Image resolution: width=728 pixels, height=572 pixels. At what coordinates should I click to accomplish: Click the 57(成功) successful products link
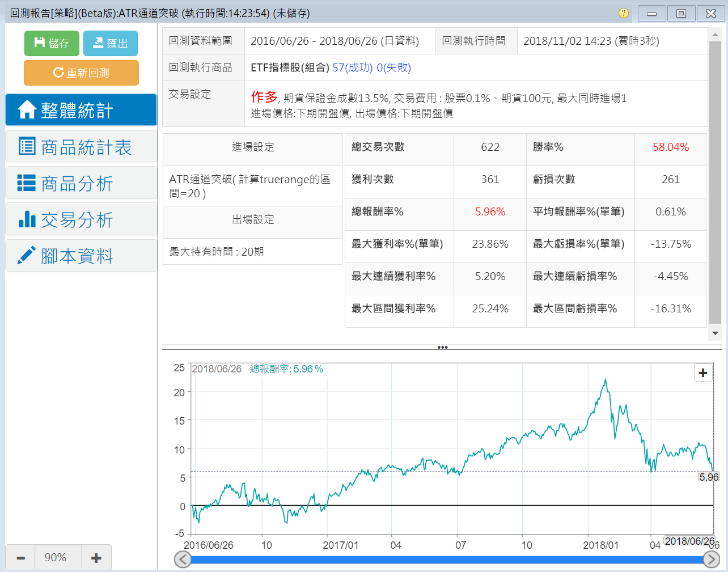pos(352,68)
